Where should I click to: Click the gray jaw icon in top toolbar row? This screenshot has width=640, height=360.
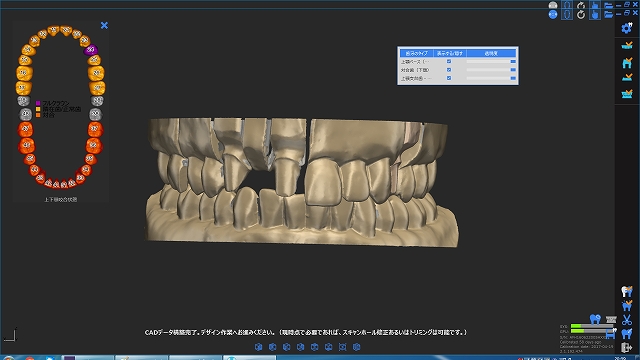pyautogui.click(x=553, y=5)
